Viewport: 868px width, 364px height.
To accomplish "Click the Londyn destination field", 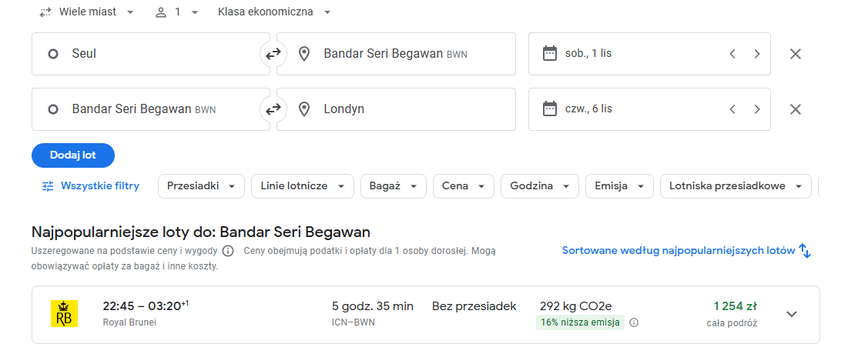I will [396, 109].
